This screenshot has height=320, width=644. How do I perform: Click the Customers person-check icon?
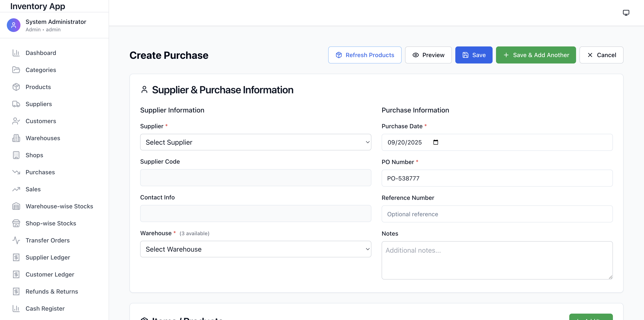[x=16, y=121]
